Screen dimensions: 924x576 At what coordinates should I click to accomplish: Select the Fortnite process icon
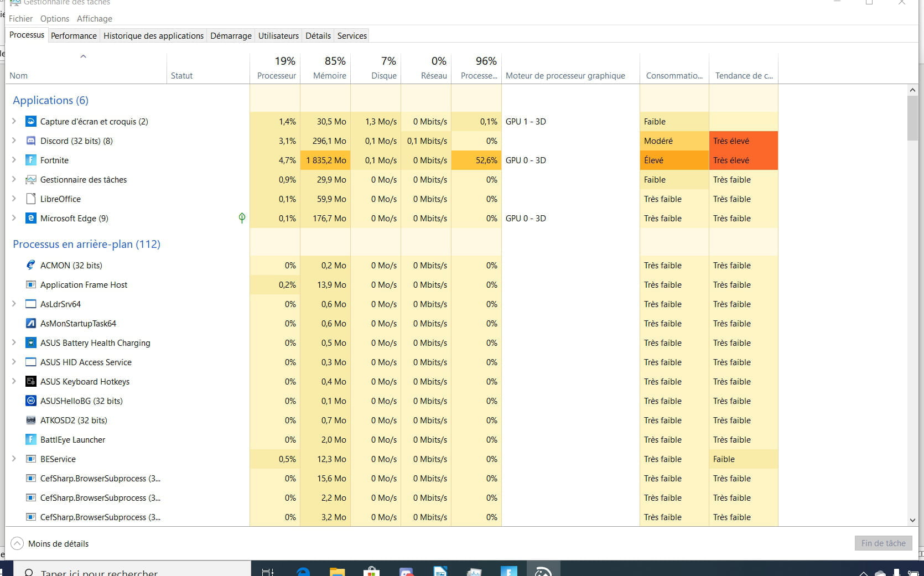click(31, 160)
